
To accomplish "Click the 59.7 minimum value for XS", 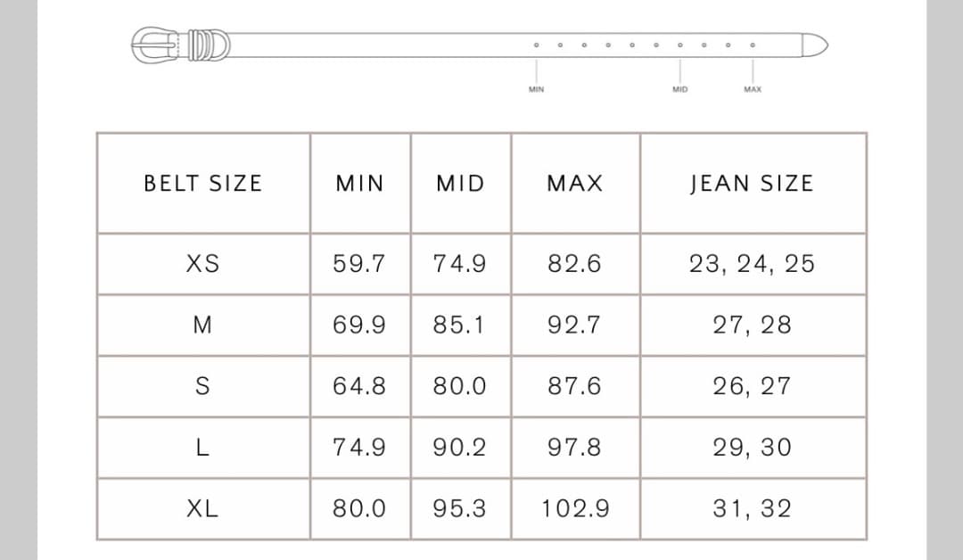I will [359, 264].
